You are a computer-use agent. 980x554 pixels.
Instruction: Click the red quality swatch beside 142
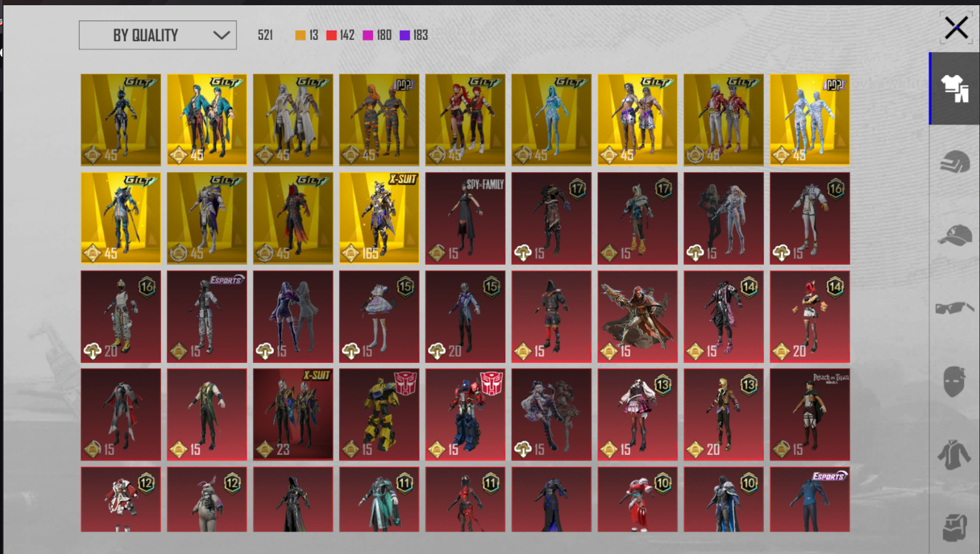coord(331,35)
